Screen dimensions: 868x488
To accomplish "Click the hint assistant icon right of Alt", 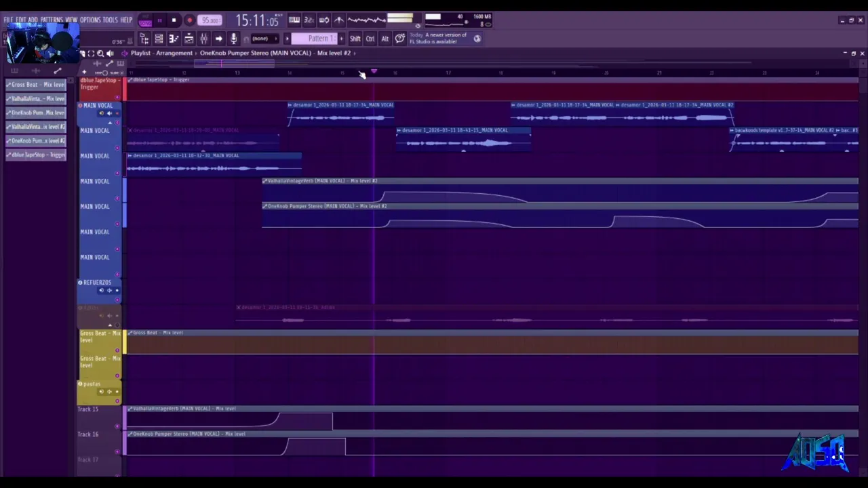I will click(399, 39).
